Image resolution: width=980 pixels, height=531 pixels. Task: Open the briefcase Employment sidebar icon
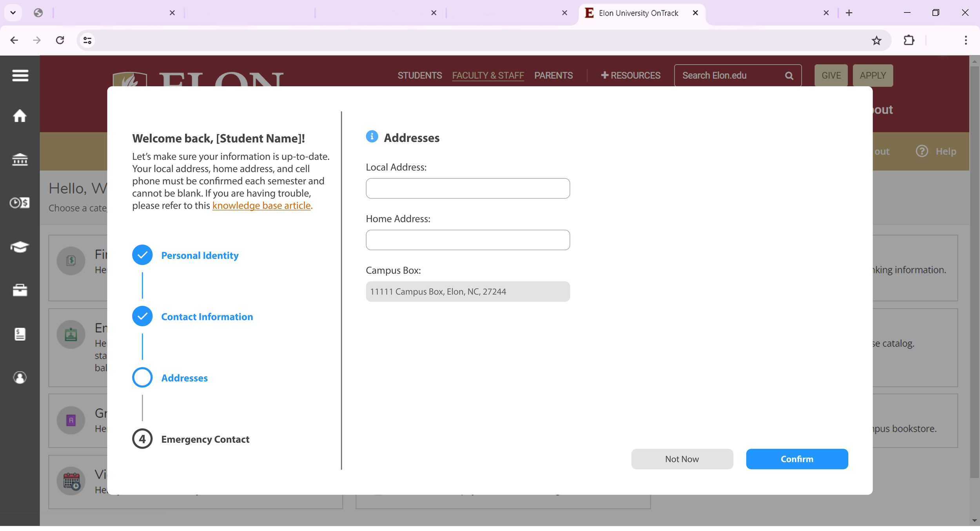click(x=20, y=290)
